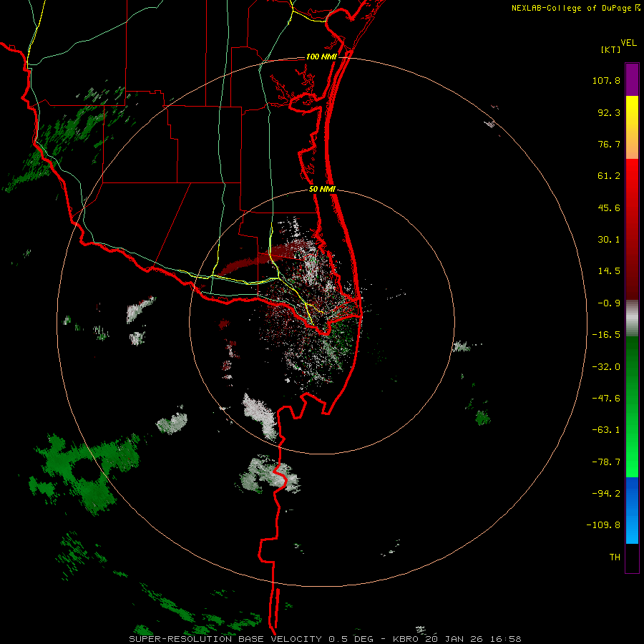644x644 pixels.
Task: Click the blue segment of the color bar
Action: 632,510
